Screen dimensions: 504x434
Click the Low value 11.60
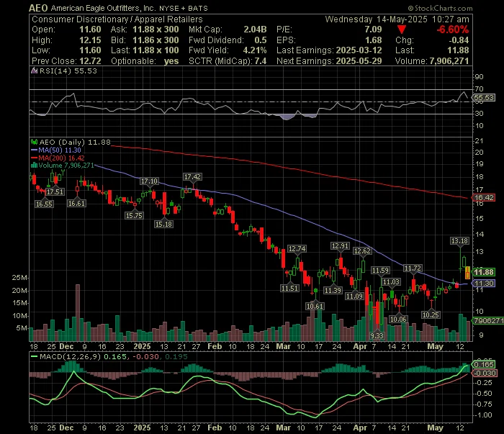[90, 50]
